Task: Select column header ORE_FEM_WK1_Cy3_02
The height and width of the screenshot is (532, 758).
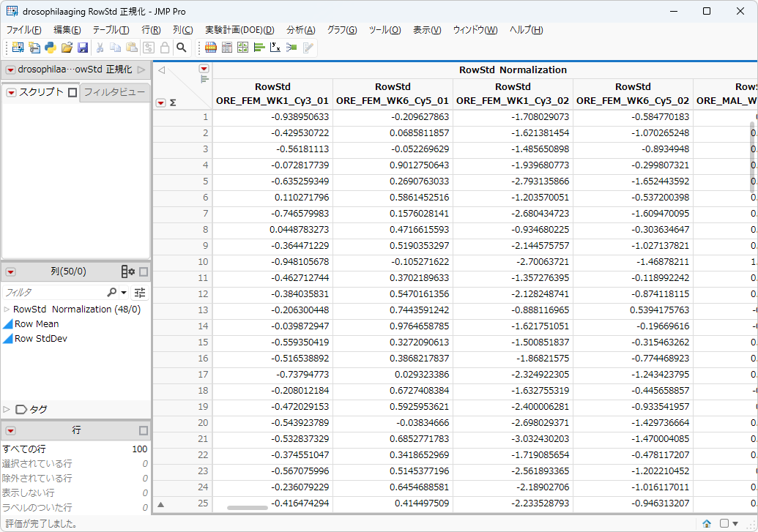Action: coord(513,94)
